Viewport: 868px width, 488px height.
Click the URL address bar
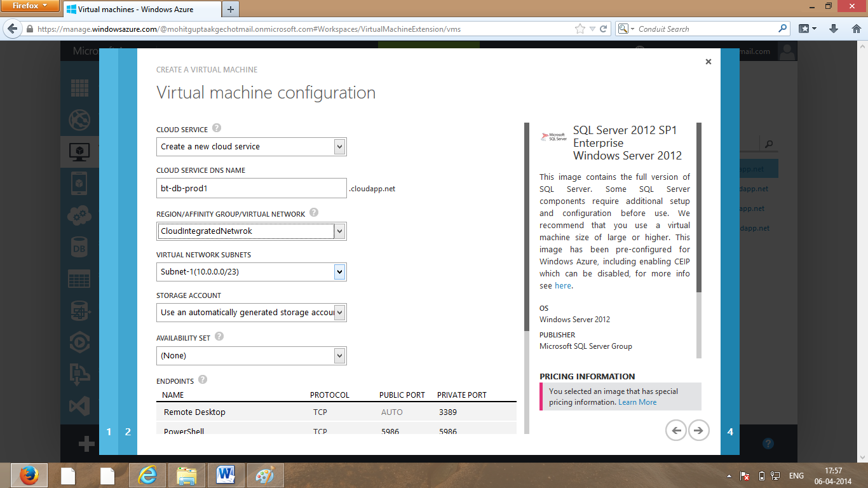pos(305,29)
